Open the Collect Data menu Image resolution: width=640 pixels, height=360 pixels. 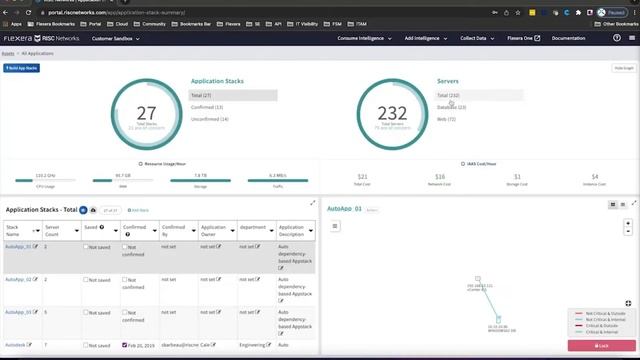click(477, 38)
